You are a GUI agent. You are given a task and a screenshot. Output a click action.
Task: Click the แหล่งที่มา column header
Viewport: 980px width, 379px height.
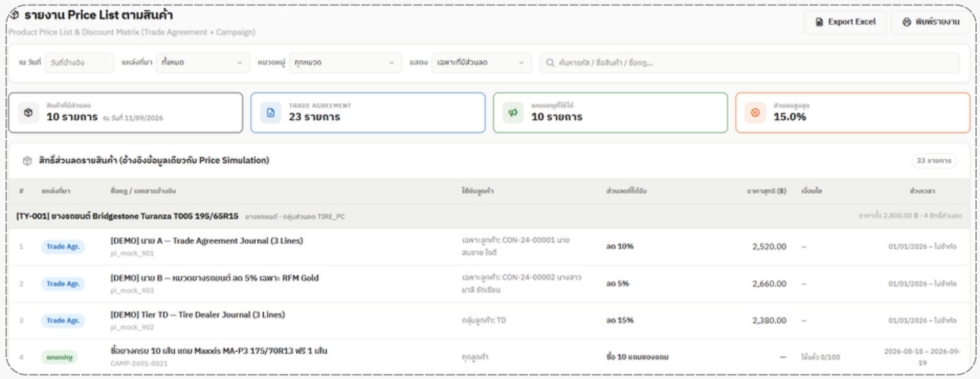pyautogui.click(x=56, y=191)
